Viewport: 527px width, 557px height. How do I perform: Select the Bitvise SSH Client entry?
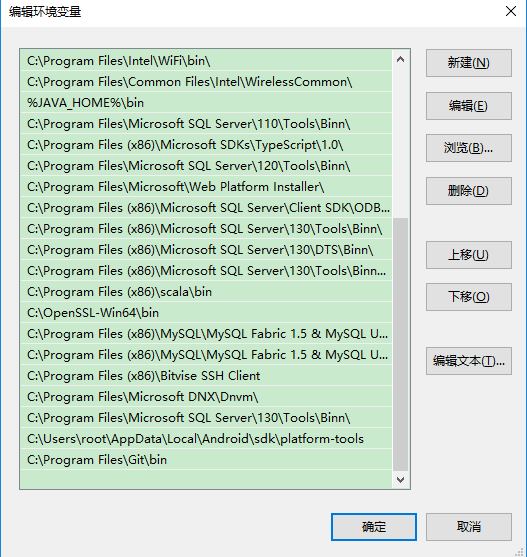[206, 376]
